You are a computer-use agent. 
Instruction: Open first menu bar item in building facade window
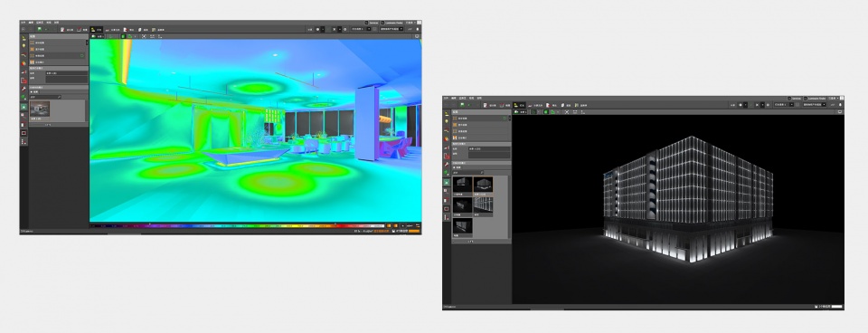point(446,98)
